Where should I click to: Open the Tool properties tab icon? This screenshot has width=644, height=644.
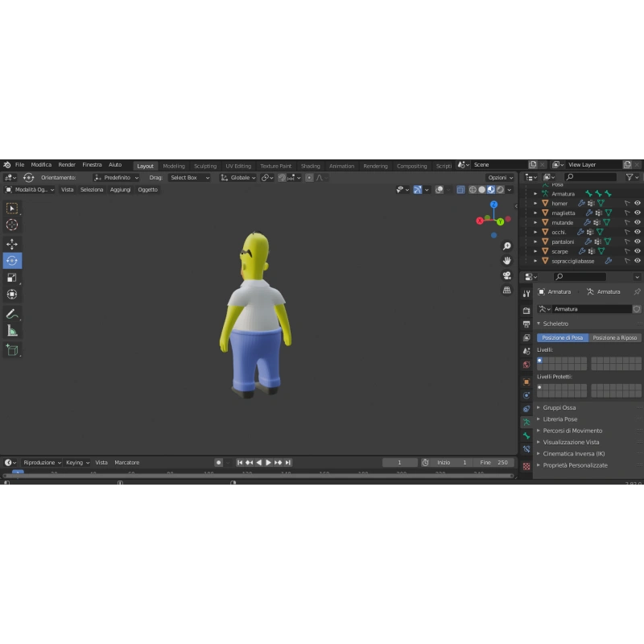526,293
